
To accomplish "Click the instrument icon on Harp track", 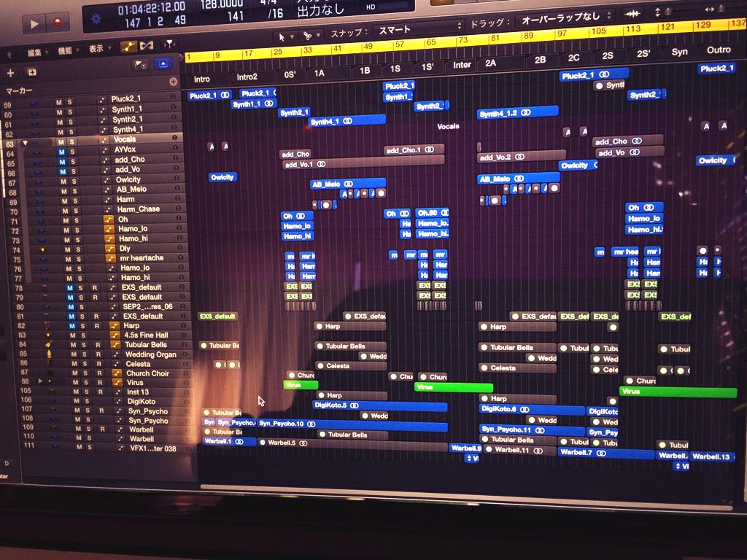I will tap(115, 326).
